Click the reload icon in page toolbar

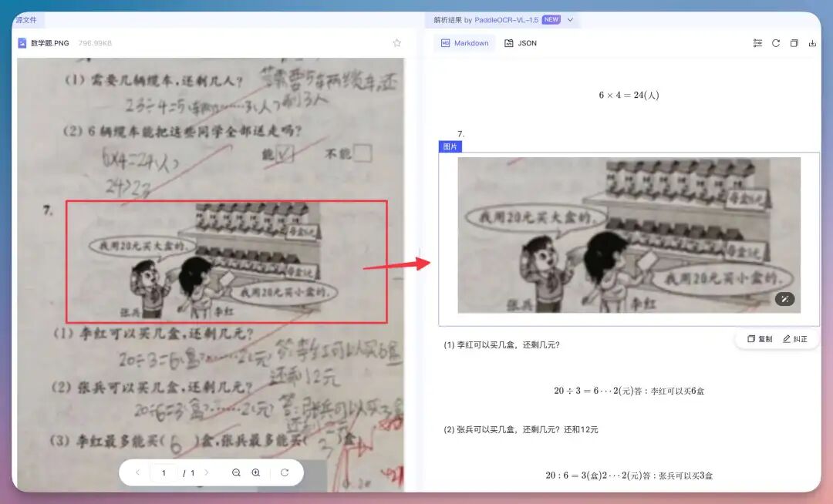point(284,472)
